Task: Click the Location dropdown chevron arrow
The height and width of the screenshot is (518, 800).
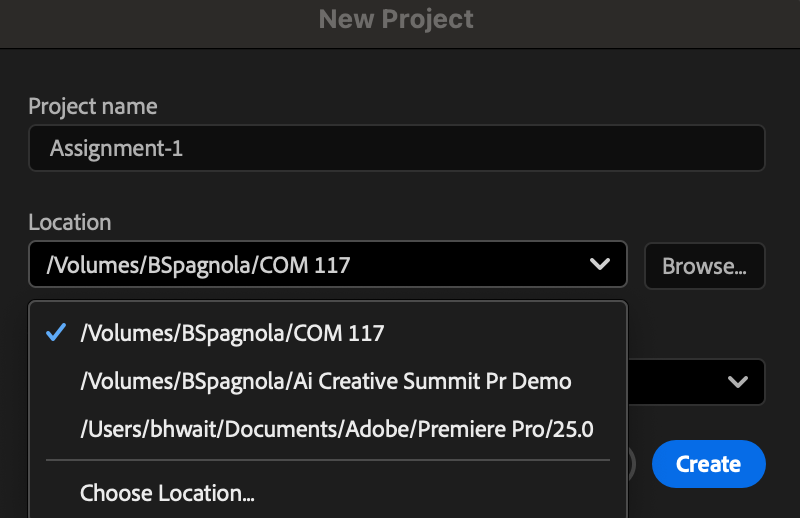Action: tap(600, 265)
